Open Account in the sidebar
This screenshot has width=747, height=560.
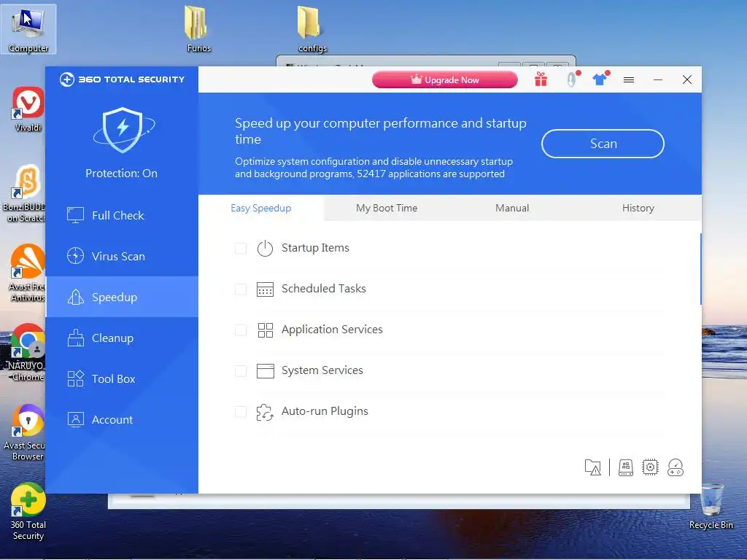[x=122, y=419]
